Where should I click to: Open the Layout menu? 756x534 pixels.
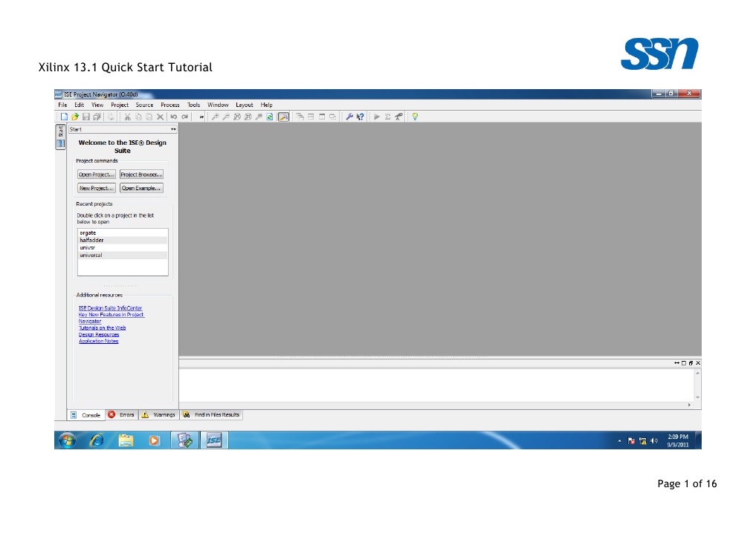(x=244, y=105)
